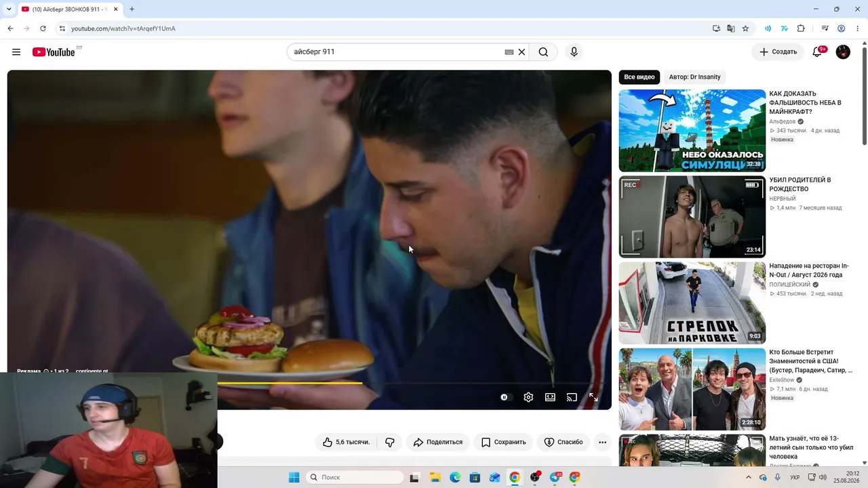The height and width of the screenshot is (488, 868).
Task: Start voice search with the microphone
Action: pyautogui.click(x=574, y=52)
